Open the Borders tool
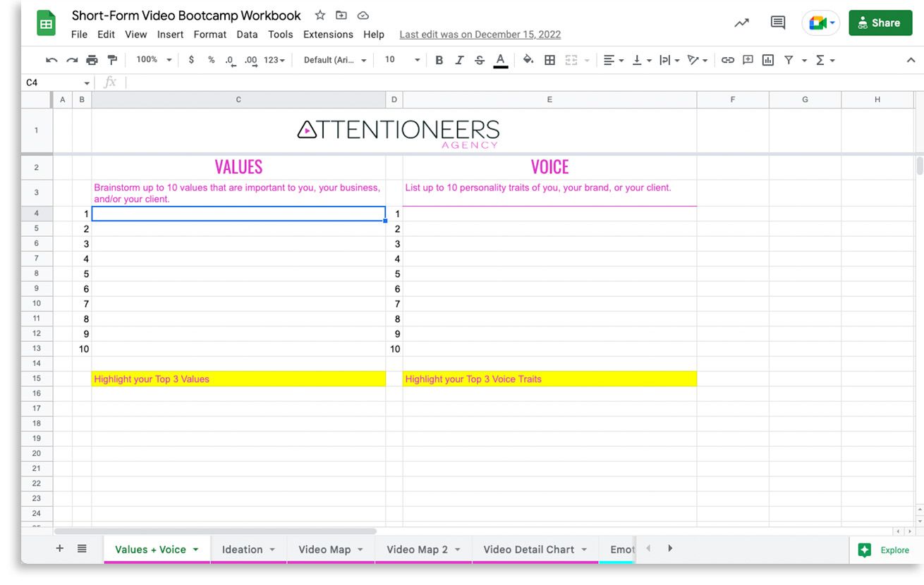The image size is (924, 585). coord(550,61)
